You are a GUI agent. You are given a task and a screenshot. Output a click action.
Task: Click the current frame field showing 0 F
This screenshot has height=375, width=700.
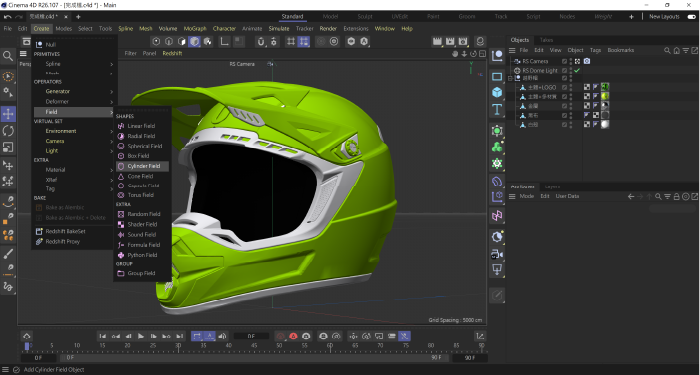[x=251, y=336]
